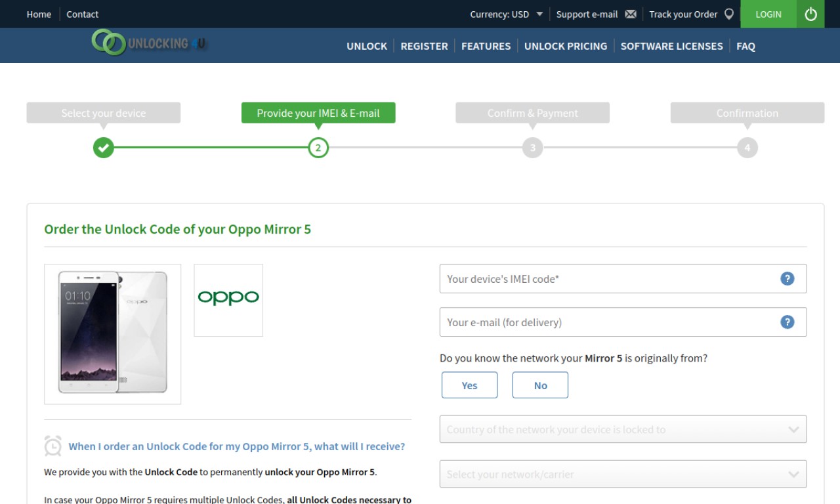Viewport: 840px width, 504px height.
Task: Click the step 2 circle indicator
Action: tap(318, 148)
